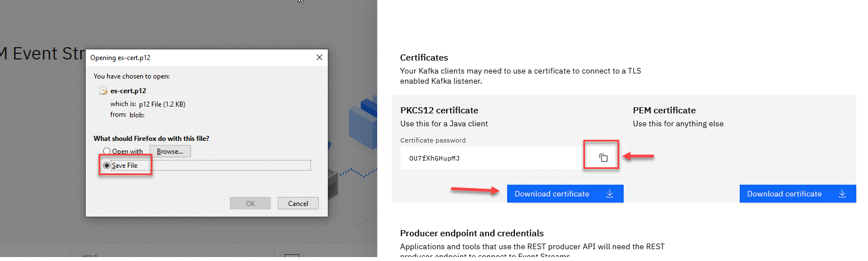Click the PKCS12 certificate heading
The image size is (868, 261).
439,111
